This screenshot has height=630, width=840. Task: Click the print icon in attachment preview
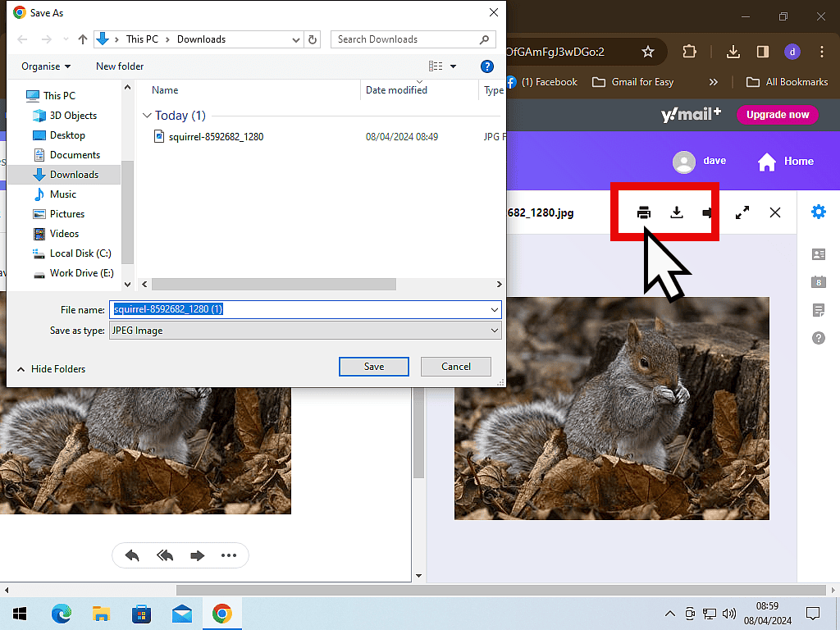[x=644, y=212]
